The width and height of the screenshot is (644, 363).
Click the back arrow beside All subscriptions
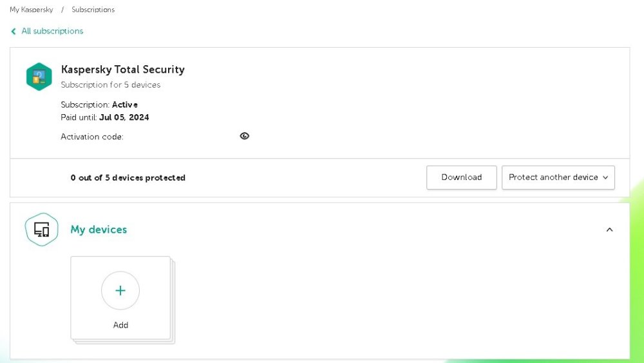click(14, 31)
